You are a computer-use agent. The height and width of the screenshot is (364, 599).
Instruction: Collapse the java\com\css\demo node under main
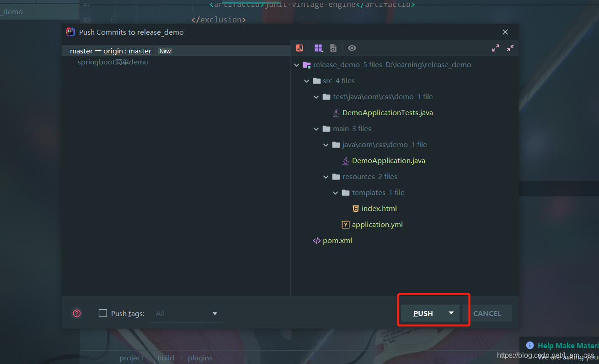tap(326, 145)
